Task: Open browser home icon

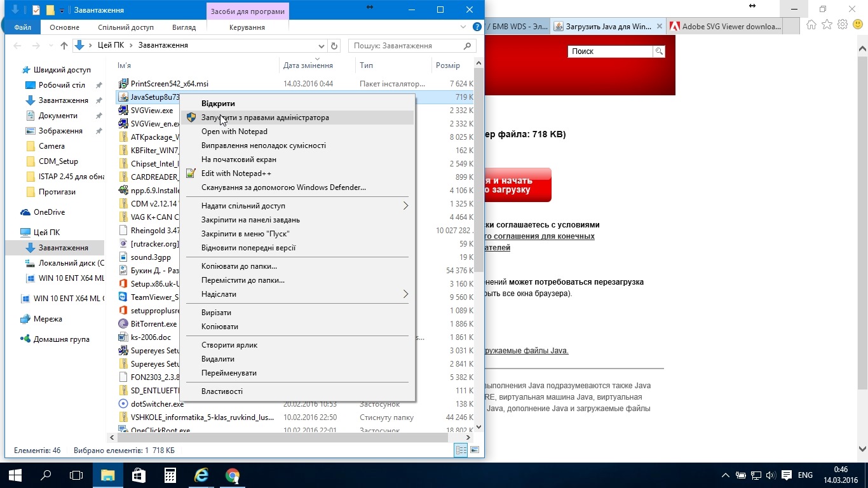Action: tap(811, 25)
